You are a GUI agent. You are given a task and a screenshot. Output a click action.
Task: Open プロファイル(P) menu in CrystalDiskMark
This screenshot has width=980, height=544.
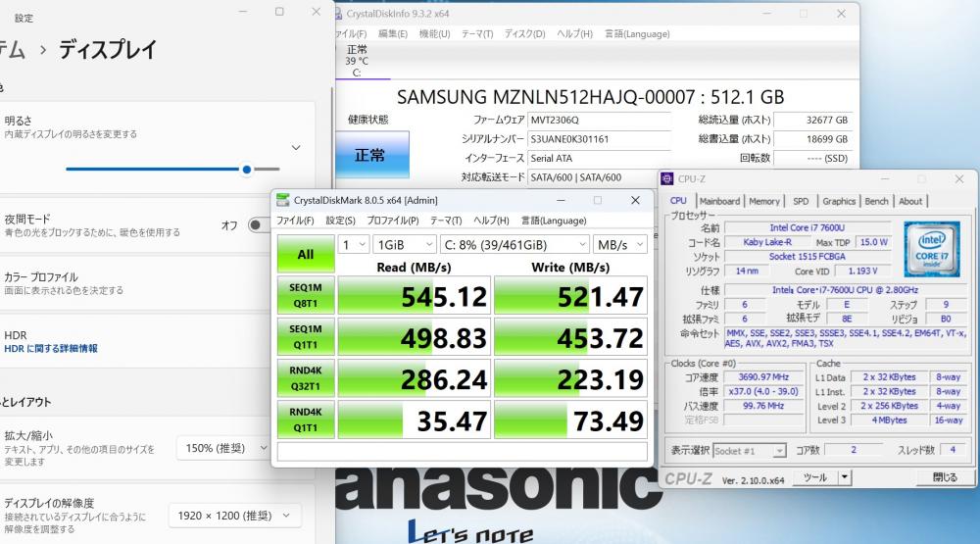393,221
